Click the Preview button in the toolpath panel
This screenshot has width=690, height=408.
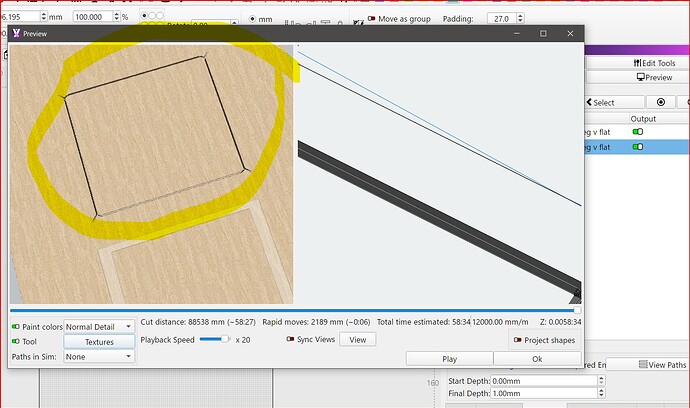click(654, 77)
